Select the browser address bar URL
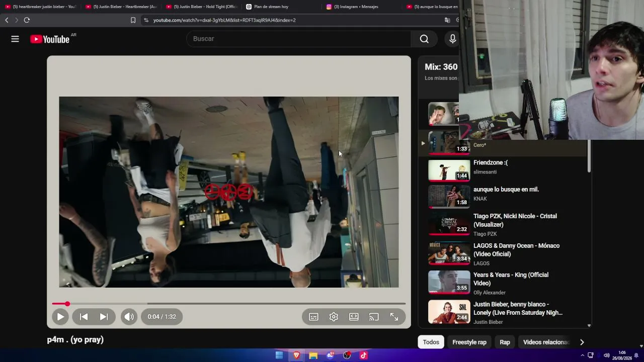 pos(224,20)
